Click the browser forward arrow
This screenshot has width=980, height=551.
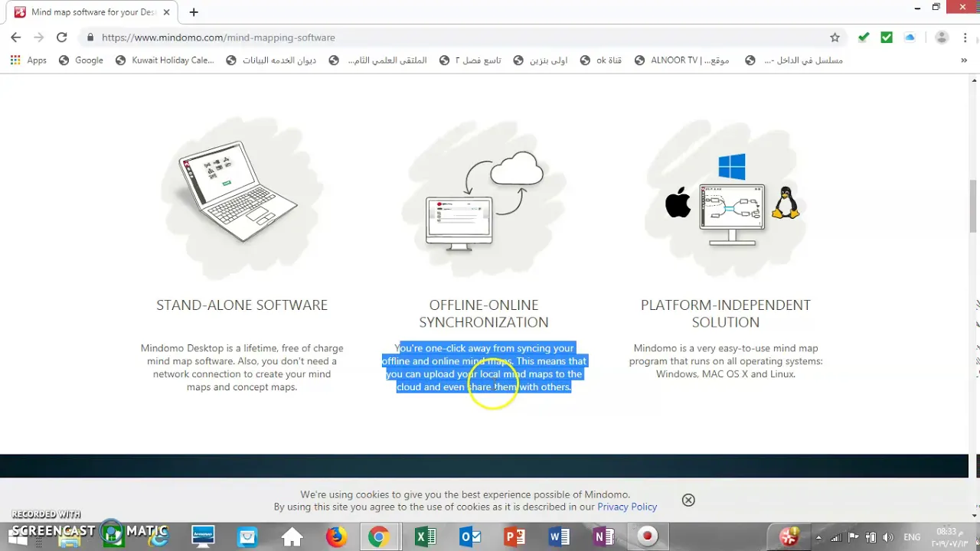[38, 37]
